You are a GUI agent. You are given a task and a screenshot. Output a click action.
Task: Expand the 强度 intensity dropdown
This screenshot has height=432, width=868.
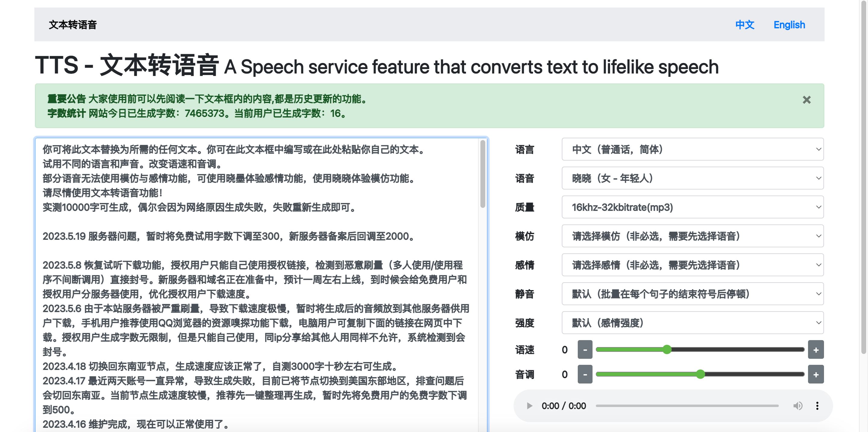point(693,323)
